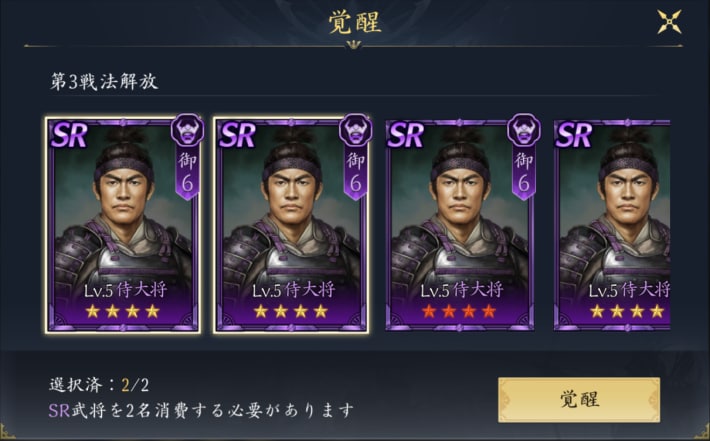Click the 選択済：2/2 counter
Viewport: 710px width, 441px height.
pos(99,385)
